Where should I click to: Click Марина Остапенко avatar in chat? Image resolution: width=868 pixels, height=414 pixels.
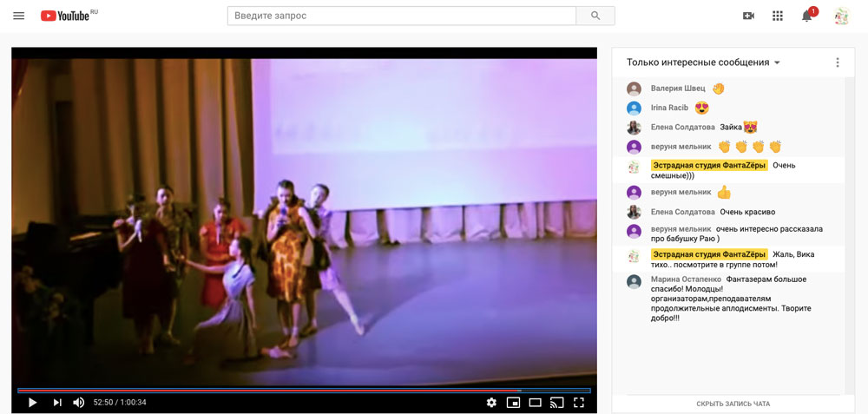tap(634, 281)
